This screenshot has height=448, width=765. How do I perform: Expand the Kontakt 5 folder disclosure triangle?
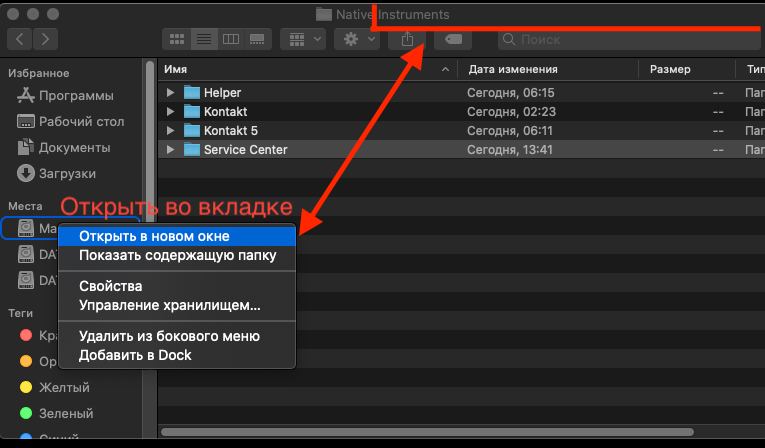170,130
